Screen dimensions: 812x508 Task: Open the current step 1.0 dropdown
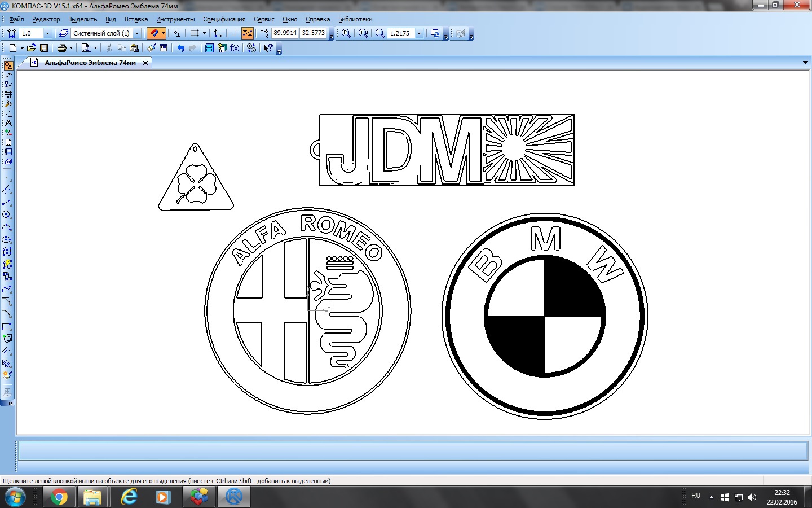[x=47, y=33]
